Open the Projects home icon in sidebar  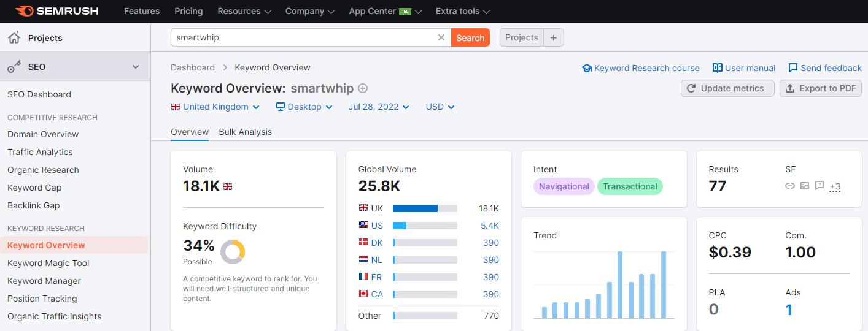tap(14, 38)
